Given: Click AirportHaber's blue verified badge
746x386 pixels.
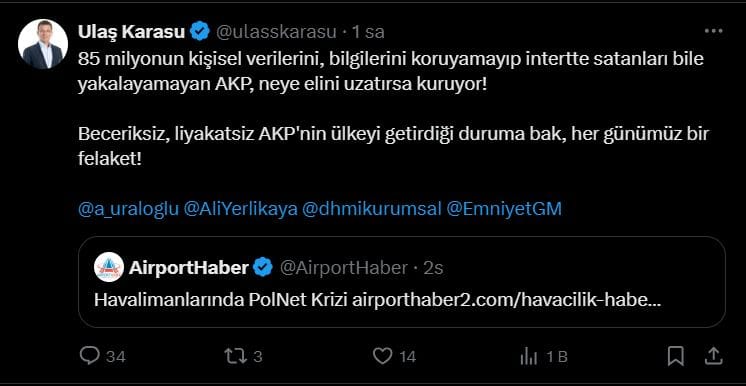Looking at the screenshot, I should [x=262, y=268].
